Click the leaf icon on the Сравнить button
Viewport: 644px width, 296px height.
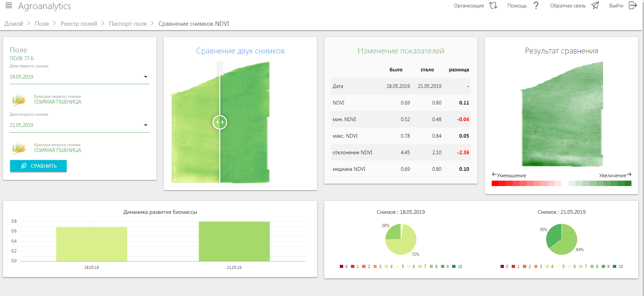pyautogui.click(x=24, y=166)
